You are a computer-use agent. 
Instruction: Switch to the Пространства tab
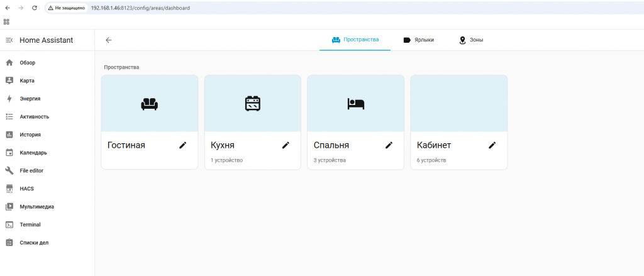[355, 40]
